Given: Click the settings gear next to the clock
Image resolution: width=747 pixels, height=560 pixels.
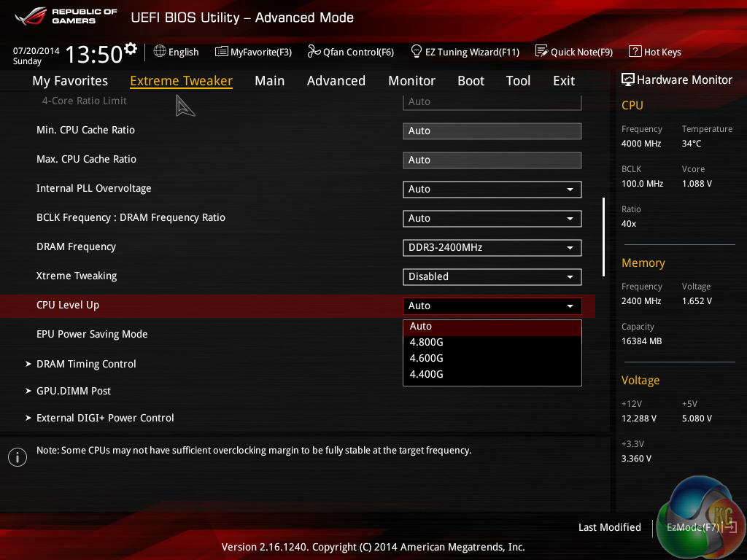Looking at the screenshot, I should point(131,48).
